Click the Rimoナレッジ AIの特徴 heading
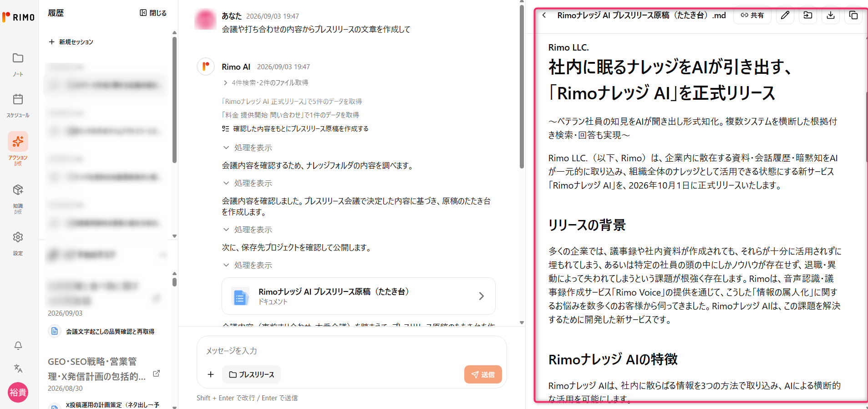Image resolution: width=868 pixels, height=409 pixels. 613,359
